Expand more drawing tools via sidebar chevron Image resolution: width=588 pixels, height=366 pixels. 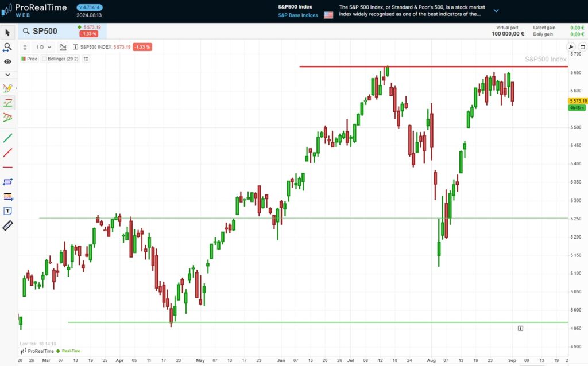7,75
